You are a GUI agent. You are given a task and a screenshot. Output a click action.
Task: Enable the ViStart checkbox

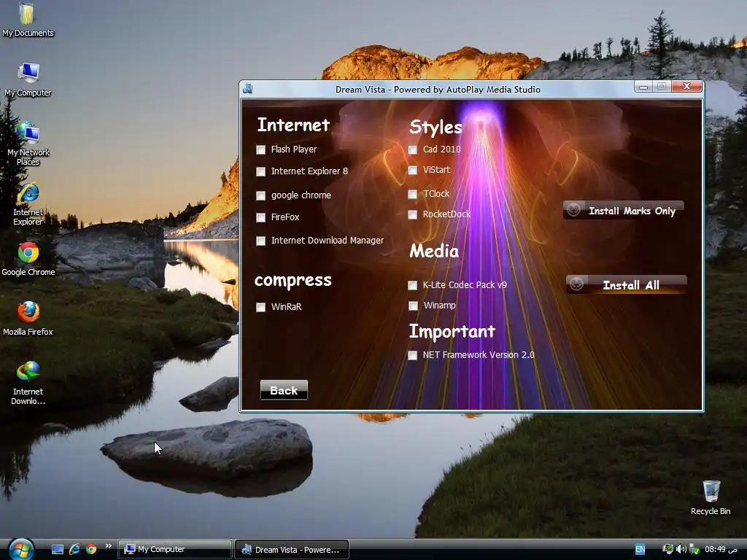click(x=413, y=170)
